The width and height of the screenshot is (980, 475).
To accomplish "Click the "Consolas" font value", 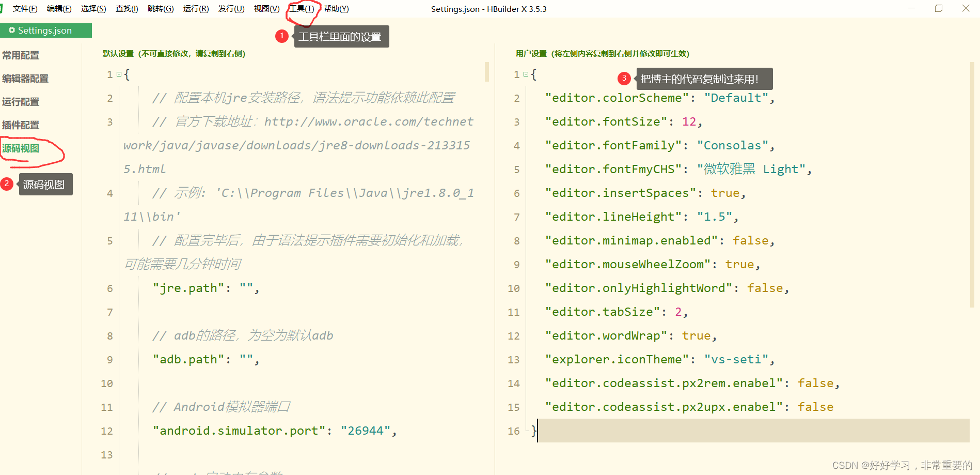I will coord(732,146).
